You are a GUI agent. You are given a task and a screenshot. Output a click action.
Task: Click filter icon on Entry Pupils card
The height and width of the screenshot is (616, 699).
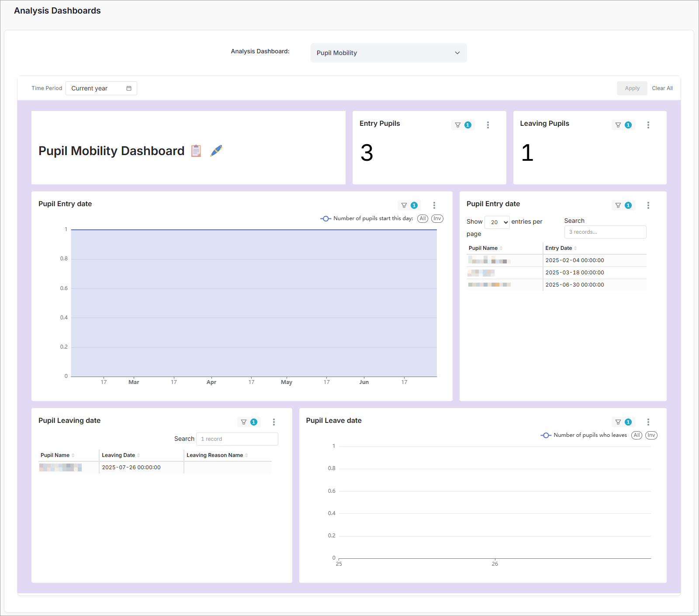pos(458,125)
